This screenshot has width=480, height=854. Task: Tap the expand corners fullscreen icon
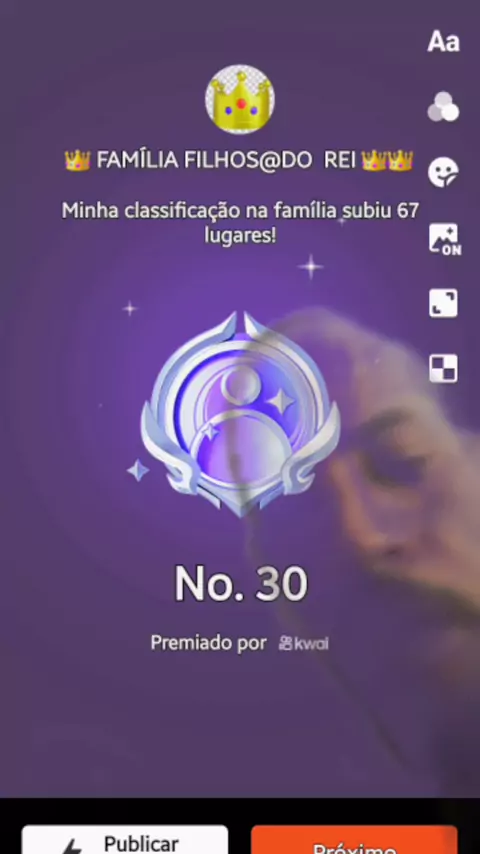(x=443, y=303)
